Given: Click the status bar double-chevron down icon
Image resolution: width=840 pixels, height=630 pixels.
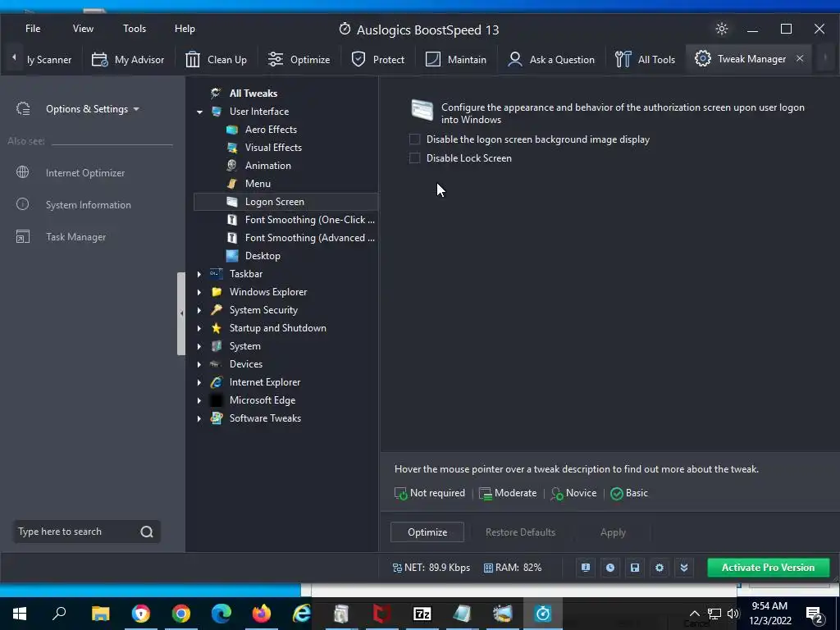Looking at the screenshot, I should click(684, 568).
